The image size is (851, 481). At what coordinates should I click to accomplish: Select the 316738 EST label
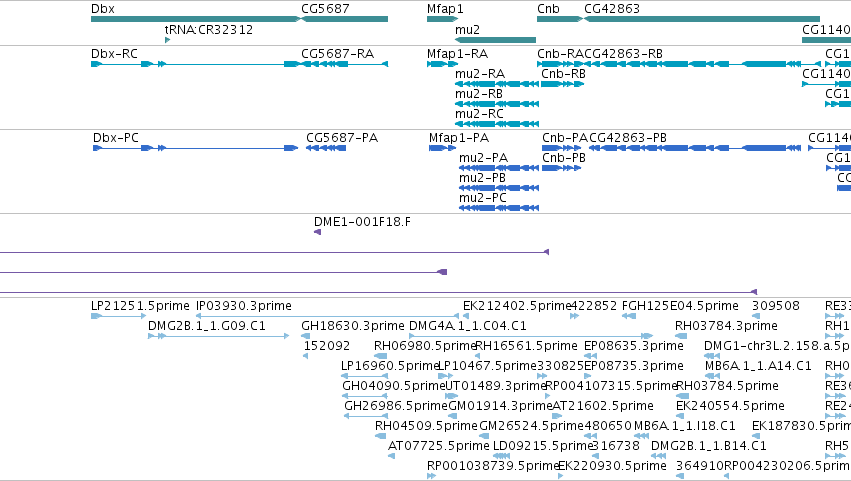tap(616, 446)
